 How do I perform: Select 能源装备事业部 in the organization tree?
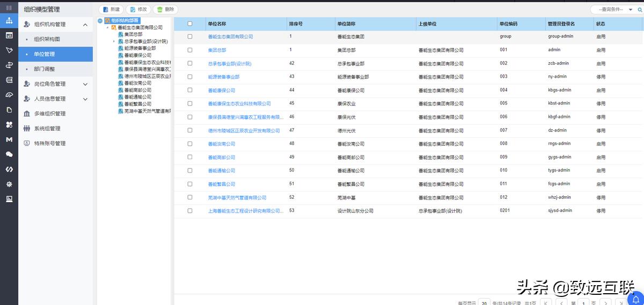pos(140,48)
